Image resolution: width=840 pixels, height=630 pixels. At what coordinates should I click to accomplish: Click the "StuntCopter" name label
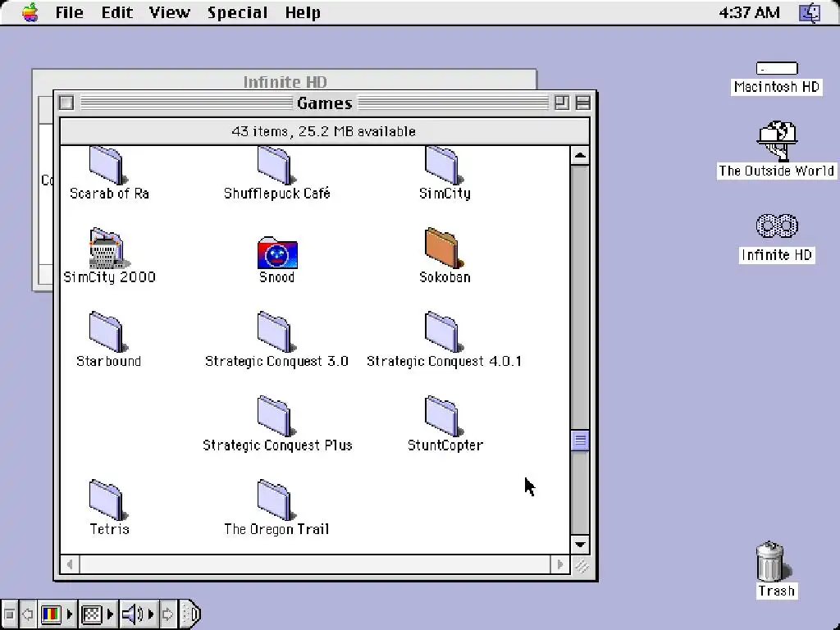445,445
